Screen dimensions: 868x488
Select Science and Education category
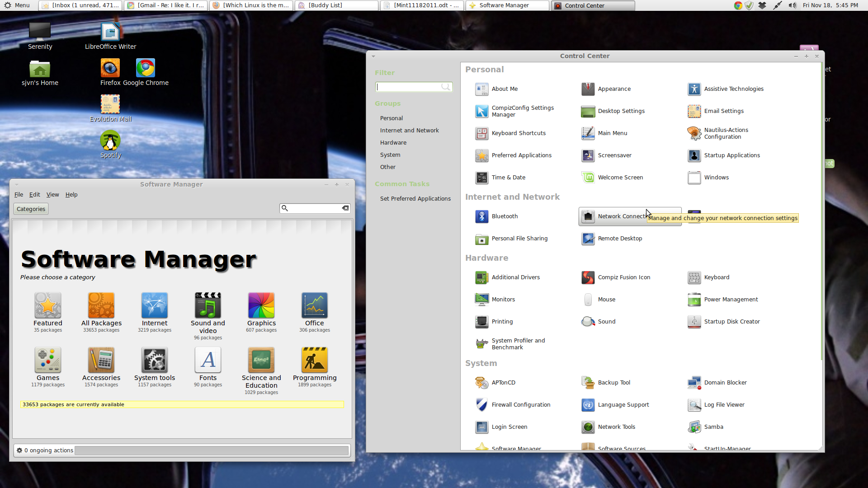261,371
